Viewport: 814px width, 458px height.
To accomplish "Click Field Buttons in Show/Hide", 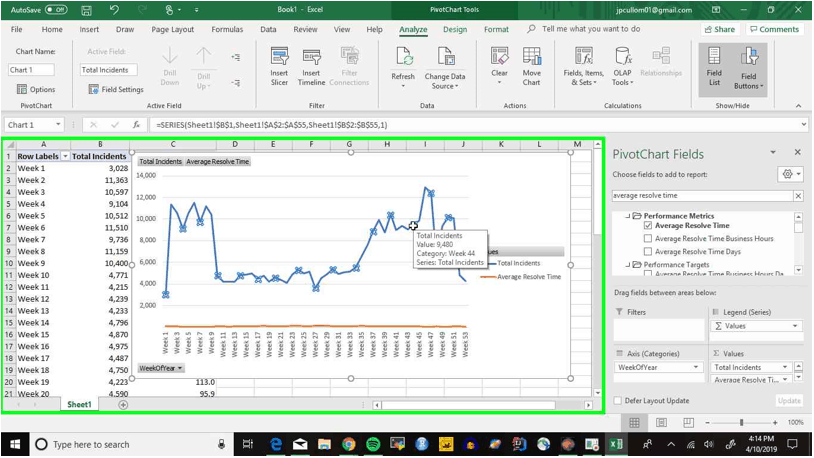I will click(x=749, y=69).
